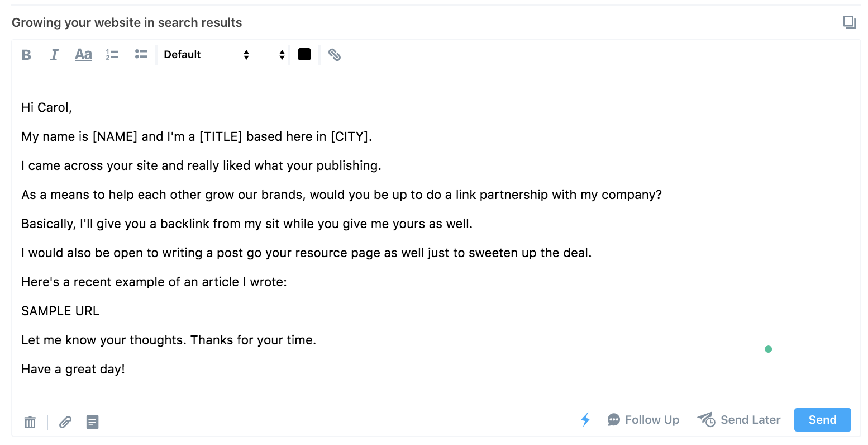
Task: Open the Default font dropdown
Action: (x=206, y=55)
